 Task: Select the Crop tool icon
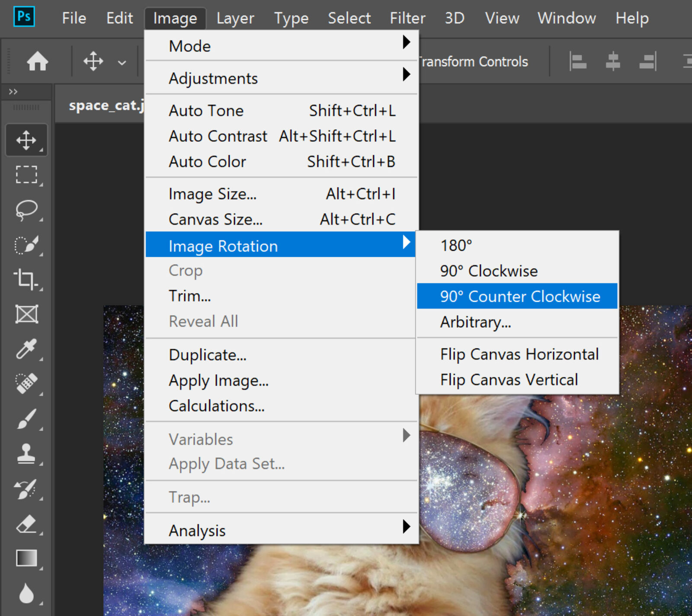[x=26, y=279]
